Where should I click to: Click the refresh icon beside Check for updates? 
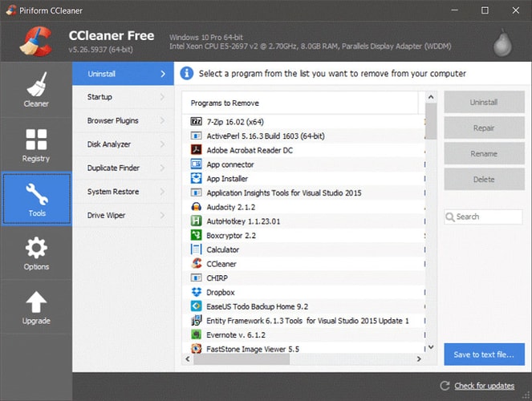[445, 387]
